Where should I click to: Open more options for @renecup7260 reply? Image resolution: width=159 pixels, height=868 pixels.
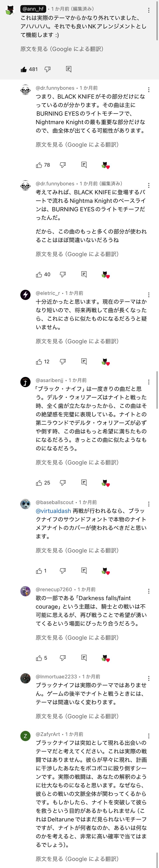click(x=149, y=591)
